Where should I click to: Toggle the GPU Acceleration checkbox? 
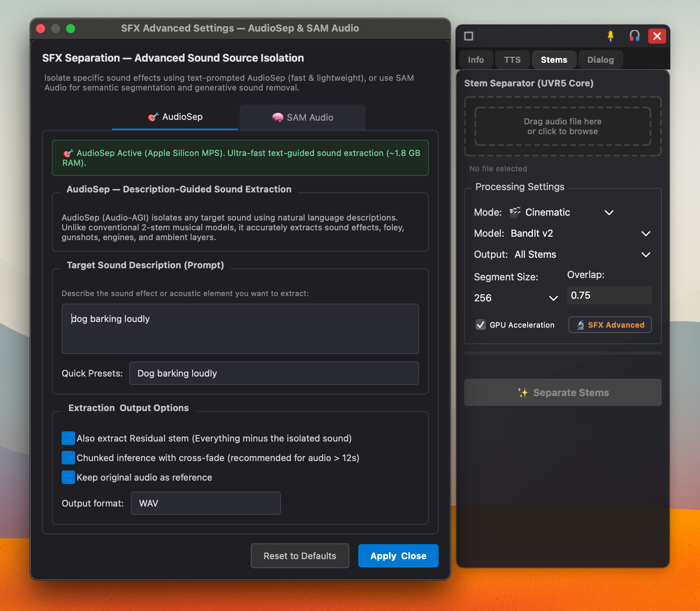point(481,325)
